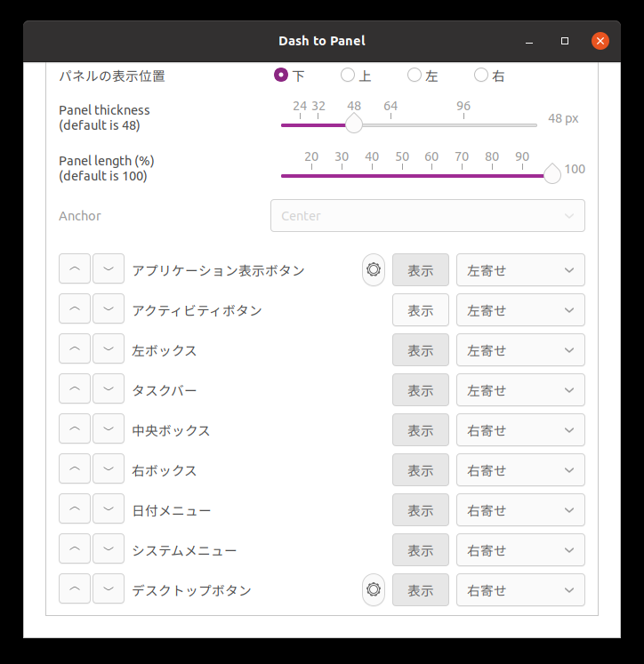Toggle 表示 for アプリケーション表示ボタン
The image size is (644, 664).
pos(421,269)
